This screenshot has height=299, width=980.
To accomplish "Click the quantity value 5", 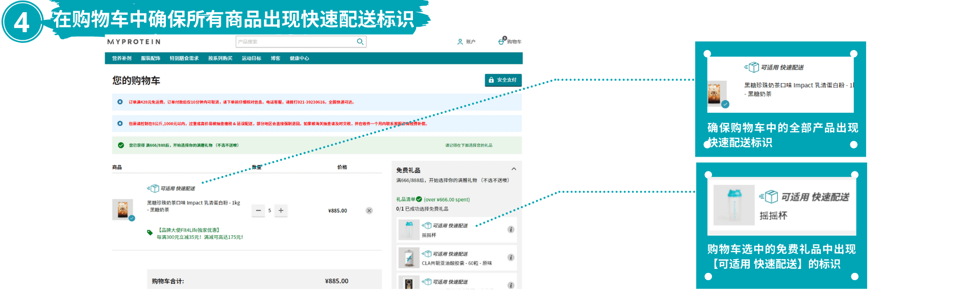I will 269,210.
